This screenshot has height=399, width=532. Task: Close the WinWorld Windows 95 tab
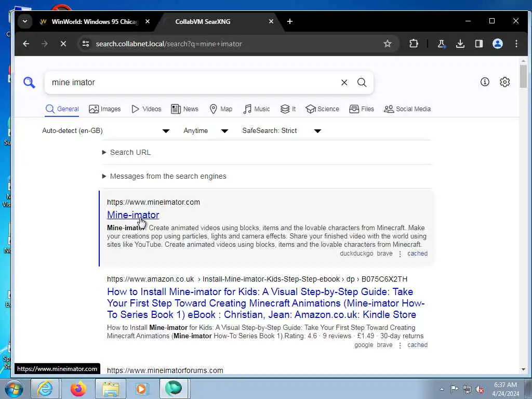(x=148, y=21)
